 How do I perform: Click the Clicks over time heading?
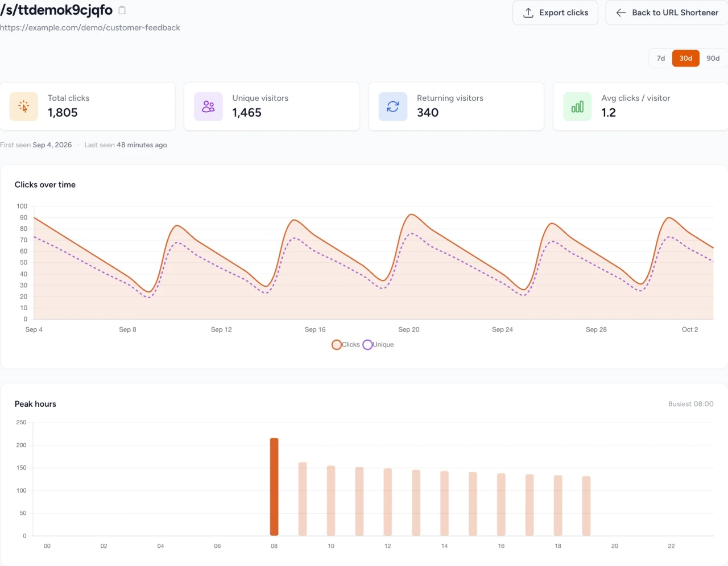click(45, 185)
